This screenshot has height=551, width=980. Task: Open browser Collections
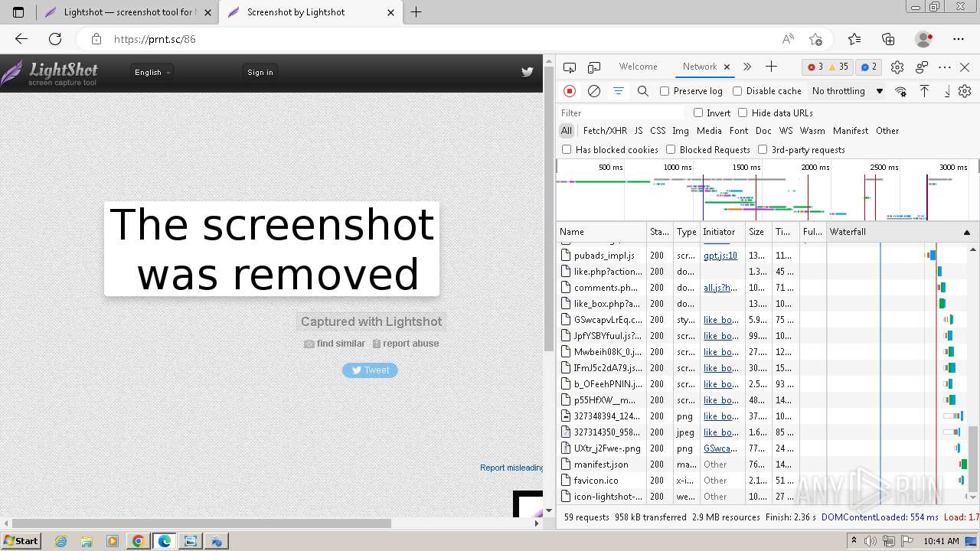(888, 39)
